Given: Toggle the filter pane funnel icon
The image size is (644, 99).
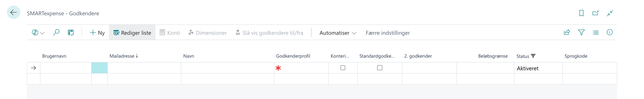Looking at the screenshot, I should click(581, 32).
